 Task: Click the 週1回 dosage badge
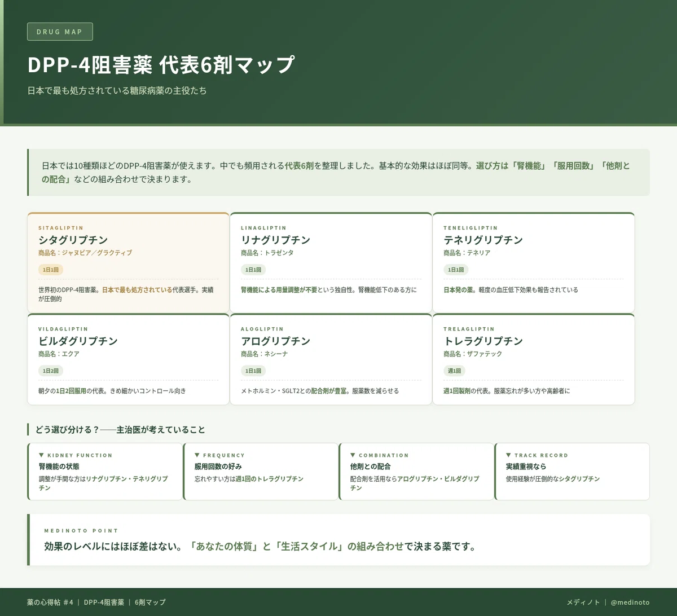pyautogui.click(x=454, y=371)
